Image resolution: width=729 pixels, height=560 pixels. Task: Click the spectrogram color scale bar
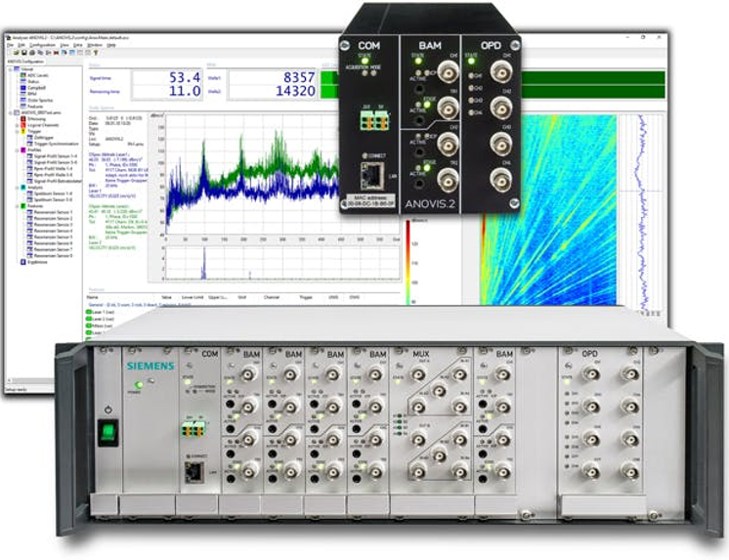click(x=407, y=261)
